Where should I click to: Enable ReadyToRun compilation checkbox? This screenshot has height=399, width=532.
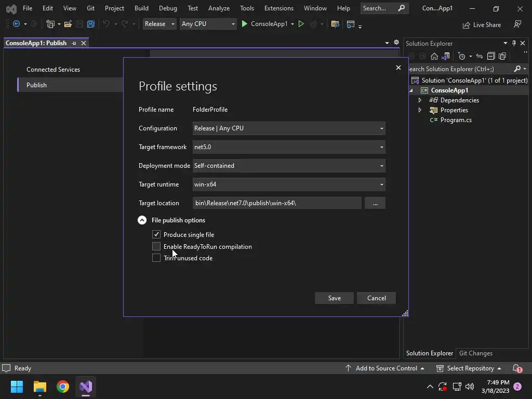pyautogui.click(x=156, y=246)
